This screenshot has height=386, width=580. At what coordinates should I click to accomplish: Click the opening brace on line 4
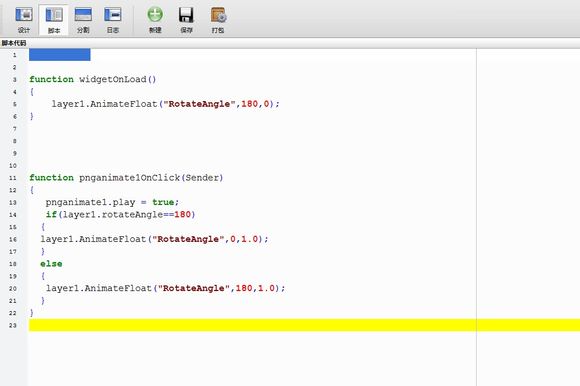[x=32, y=92]
